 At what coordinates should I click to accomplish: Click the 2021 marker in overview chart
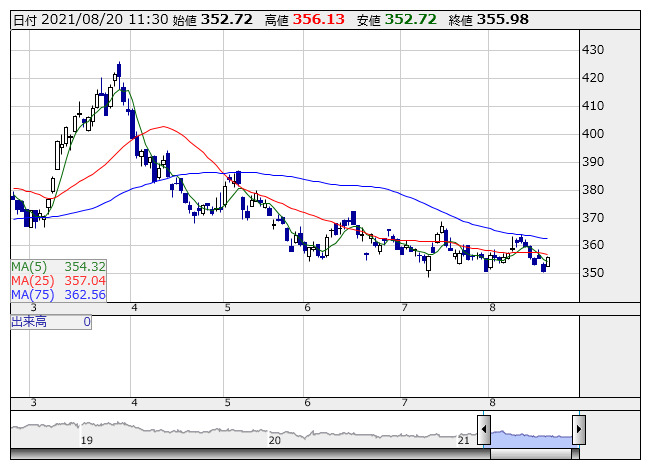click(463, 440)
